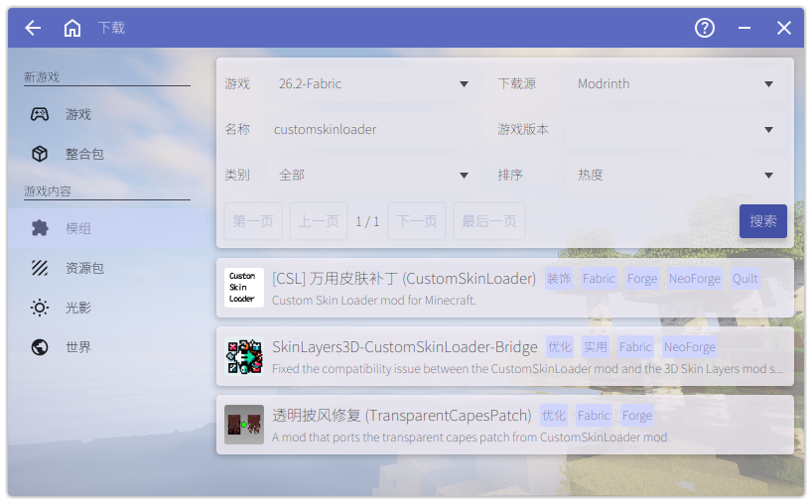Go to the home icon
Viewport: 812px width, 504px height.
(72, 28)
